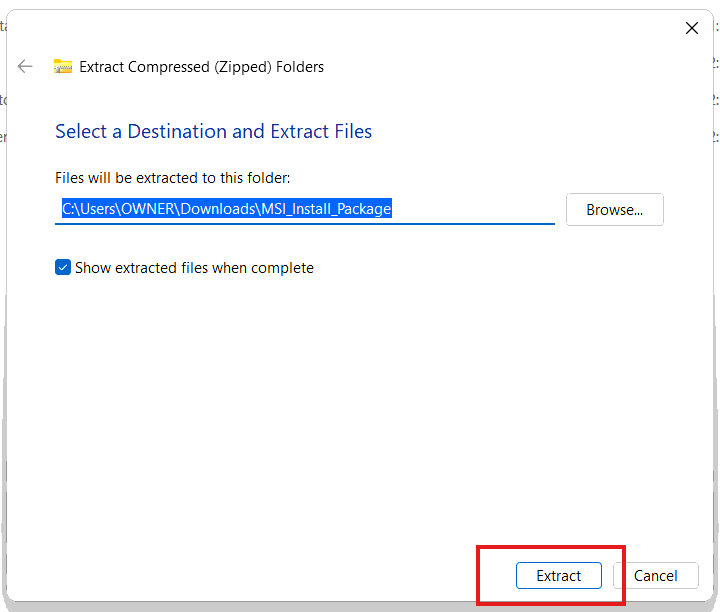Go back with the left arrow
Screen dimensions: 720x612
pos(25,67)
